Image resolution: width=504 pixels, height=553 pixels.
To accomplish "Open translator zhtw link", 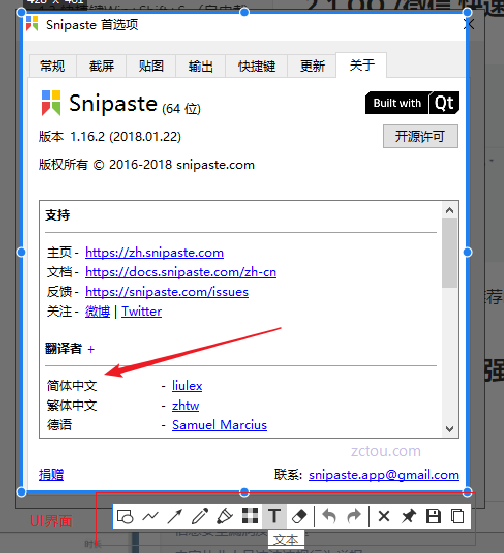I will coord(186,406).
